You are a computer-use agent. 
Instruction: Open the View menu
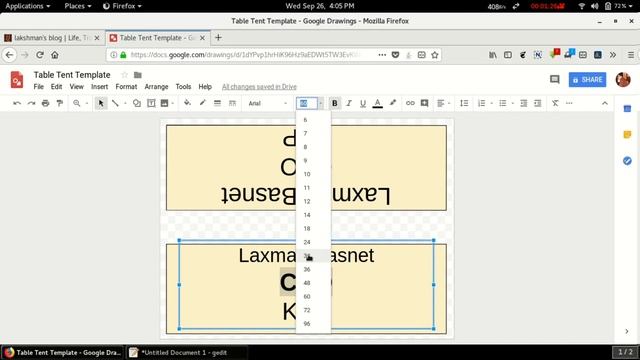[76, 87]
